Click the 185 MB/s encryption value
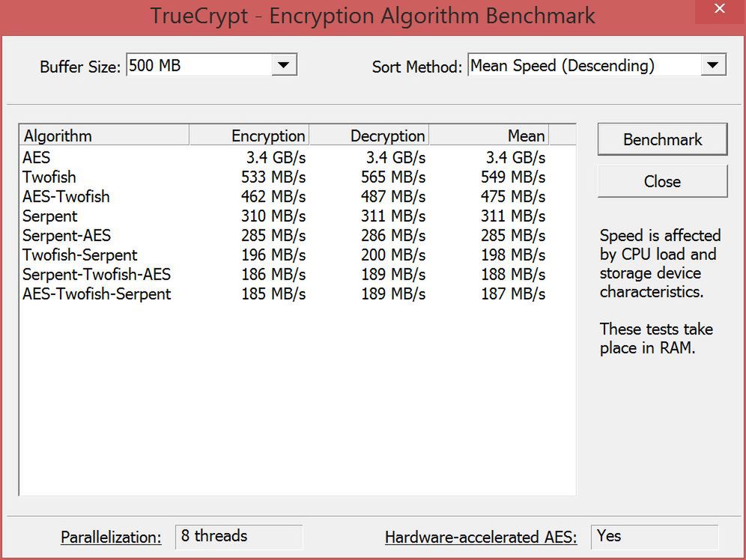Viewport: 746px width, 560px height. coord(273,293)
